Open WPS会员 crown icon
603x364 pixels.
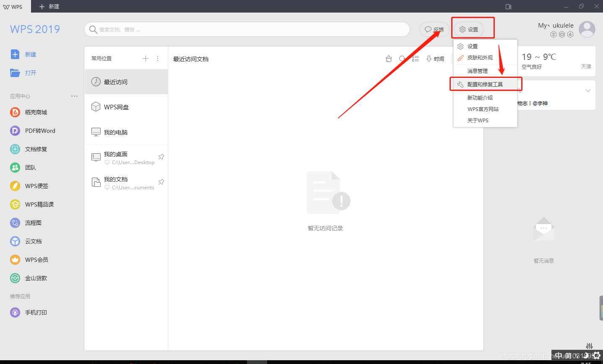[x=15, y=260]
